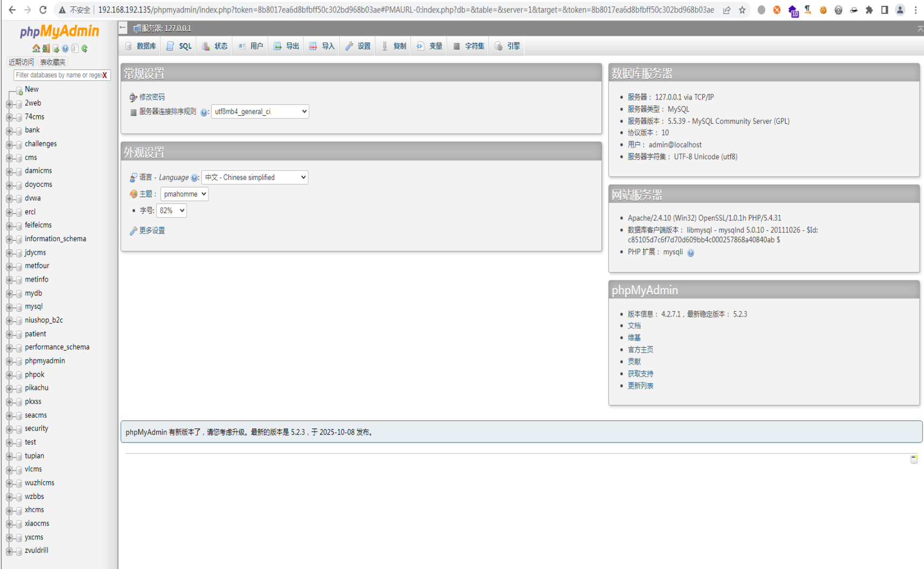Open the 数据库 tab

coord(141,46)
